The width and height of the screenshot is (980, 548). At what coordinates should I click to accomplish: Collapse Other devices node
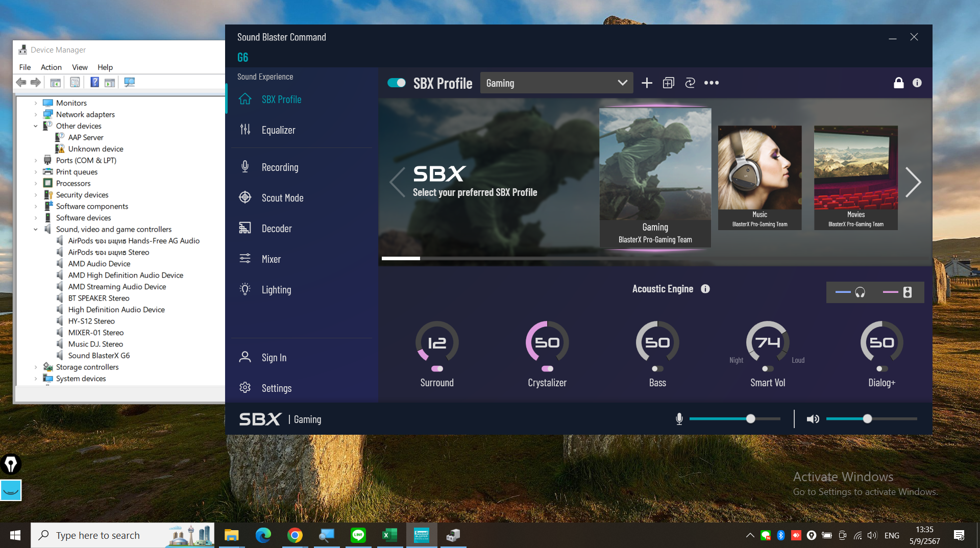coord(36,126)
